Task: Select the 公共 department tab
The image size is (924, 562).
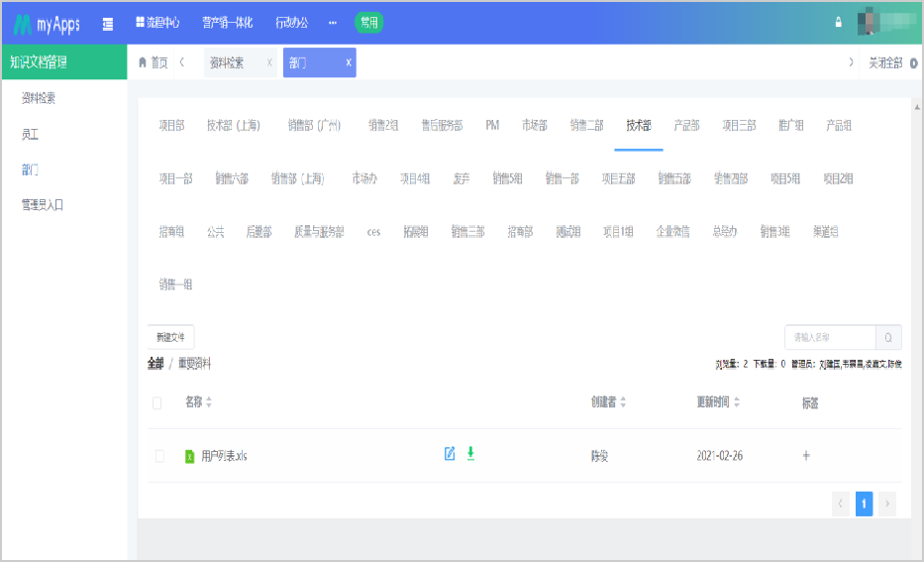Action: [x=216, y=232]
